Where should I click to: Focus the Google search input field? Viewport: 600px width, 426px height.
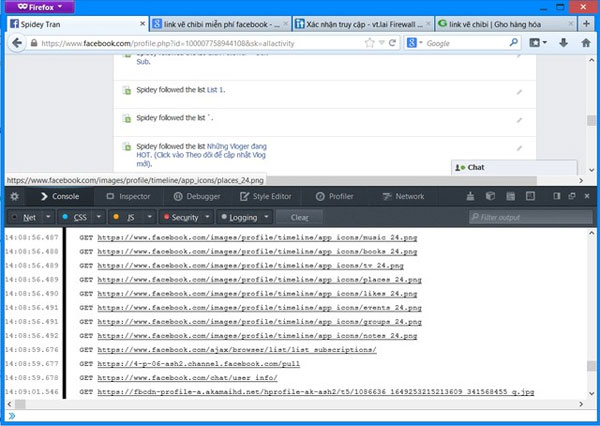[467, 43]
